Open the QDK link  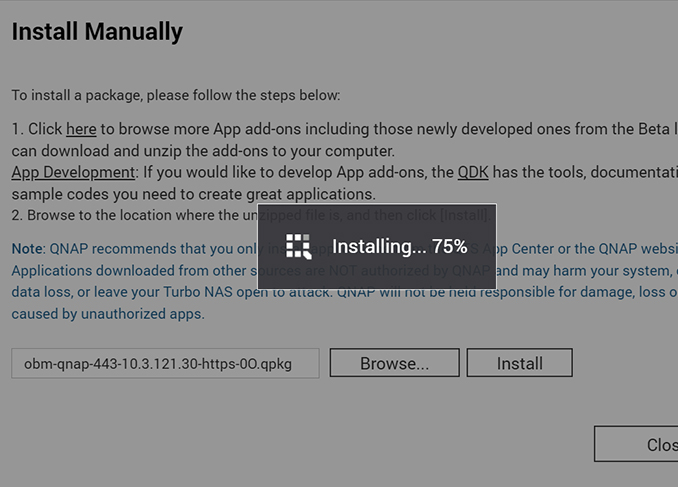[x=472, y=172]
